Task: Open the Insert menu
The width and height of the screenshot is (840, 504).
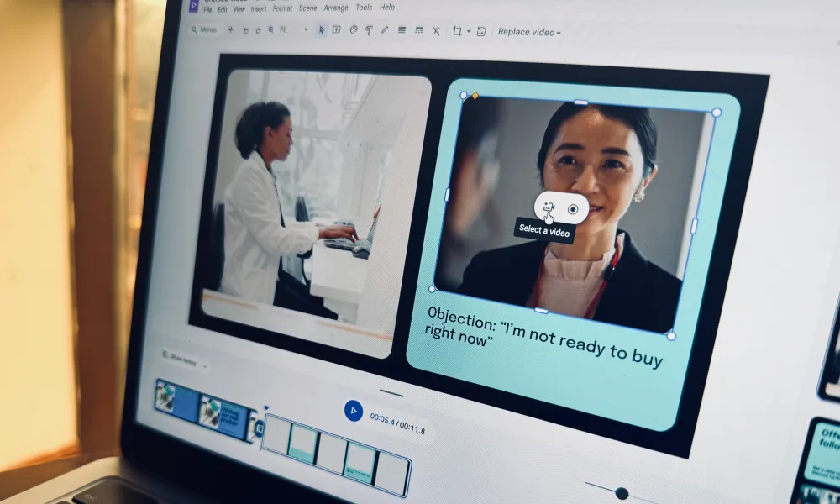Action: pyautogui.click(x=259, y=9)
